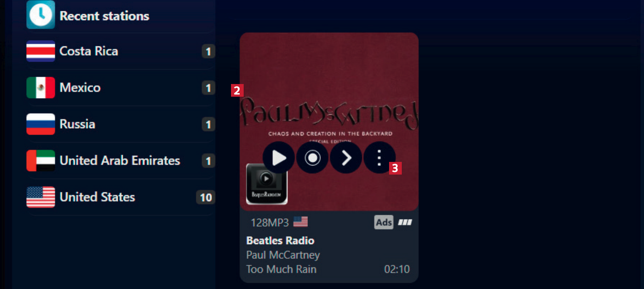Open the three-dot more options menu
Screen dimensions: 644x289
point(379,158)
